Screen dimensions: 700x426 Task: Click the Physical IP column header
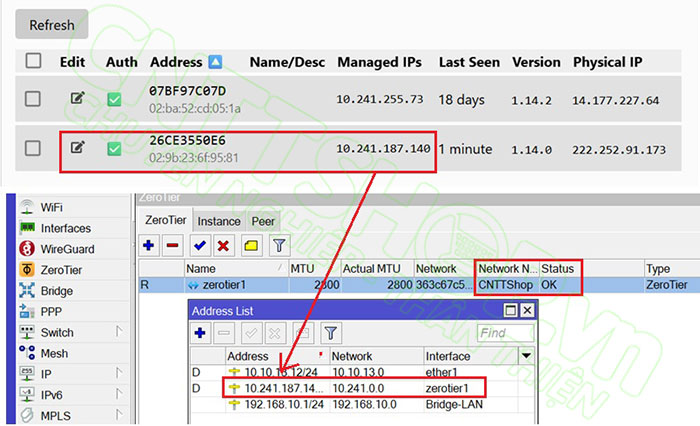pyautogui.click(x=608, y=62)
